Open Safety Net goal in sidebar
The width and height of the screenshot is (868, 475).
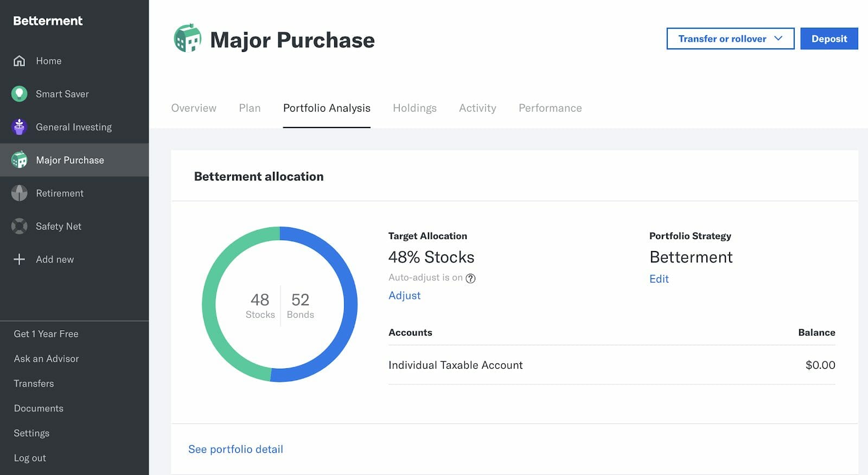pos(74,226)
